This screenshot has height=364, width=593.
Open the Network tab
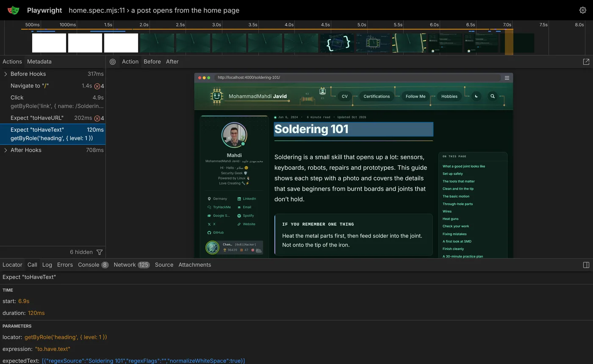click(x=131, y=265)
